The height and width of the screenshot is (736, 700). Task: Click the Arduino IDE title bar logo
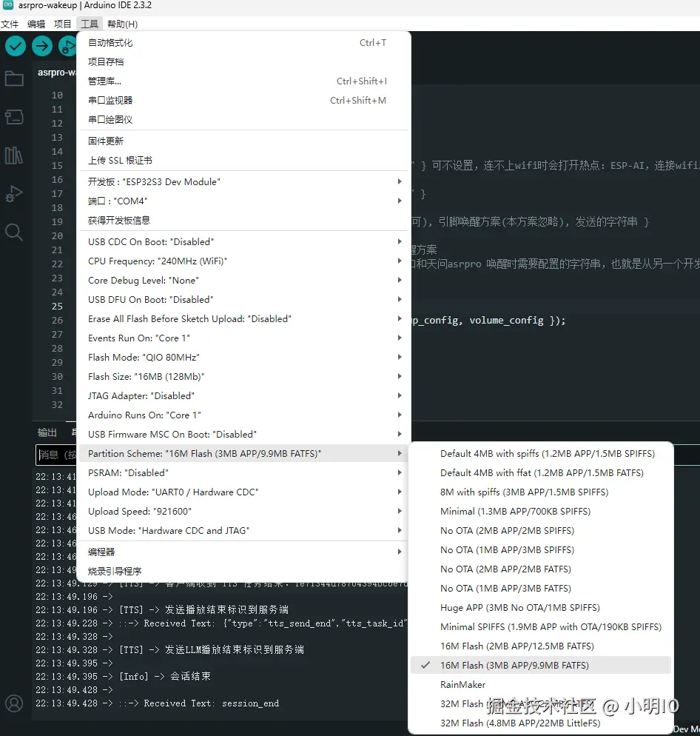[x=8, y=5]
